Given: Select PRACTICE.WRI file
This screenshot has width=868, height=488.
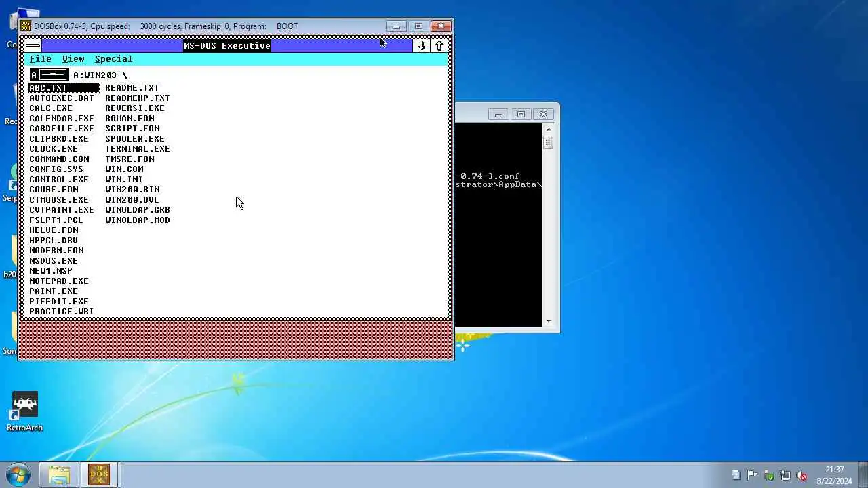Looking at the screenshot, I should pos(62,312).
